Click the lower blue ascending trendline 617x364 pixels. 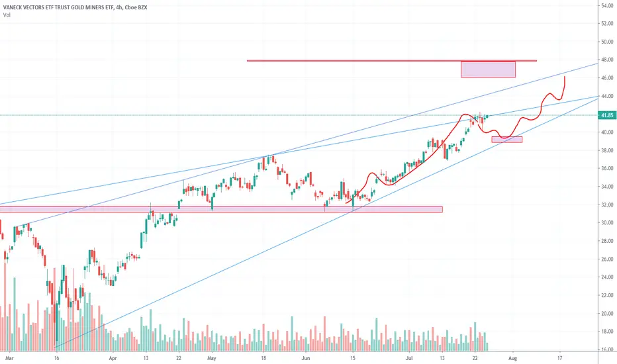[326, 224]
